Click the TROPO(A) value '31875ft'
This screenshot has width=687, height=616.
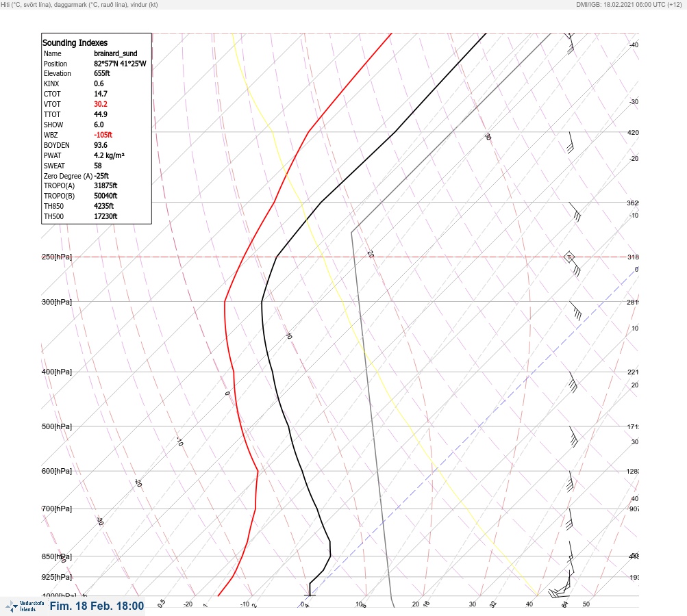click(105, 185)
